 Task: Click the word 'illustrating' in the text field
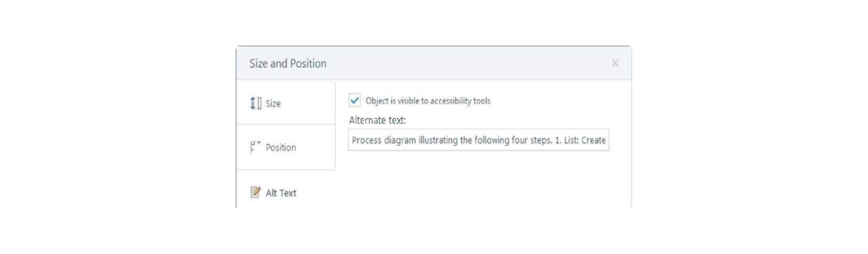[438, 140]
